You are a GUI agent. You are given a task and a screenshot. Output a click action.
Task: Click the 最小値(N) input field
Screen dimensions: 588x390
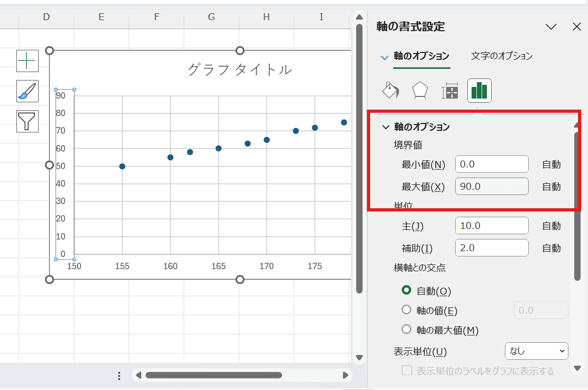coord(491,164)
